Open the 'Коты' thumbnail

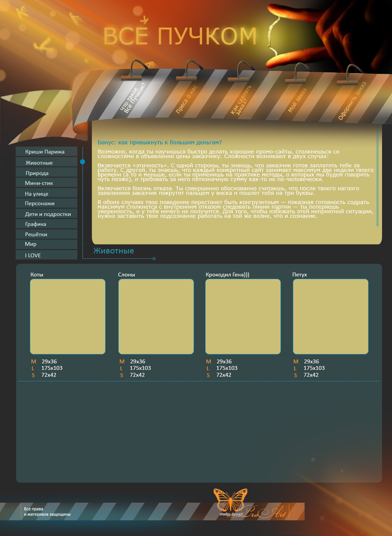(x=68, y=316)
